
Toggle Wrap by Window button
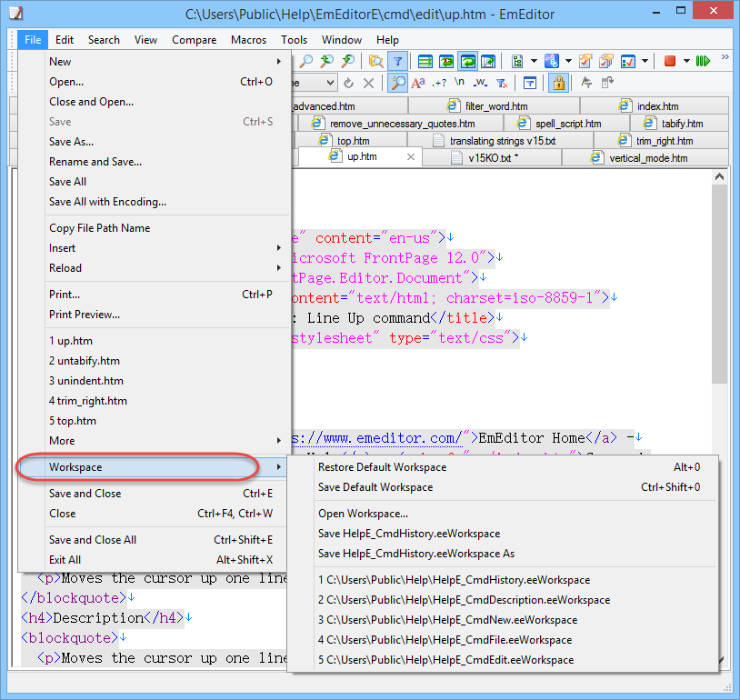click(x=467, y=61)
